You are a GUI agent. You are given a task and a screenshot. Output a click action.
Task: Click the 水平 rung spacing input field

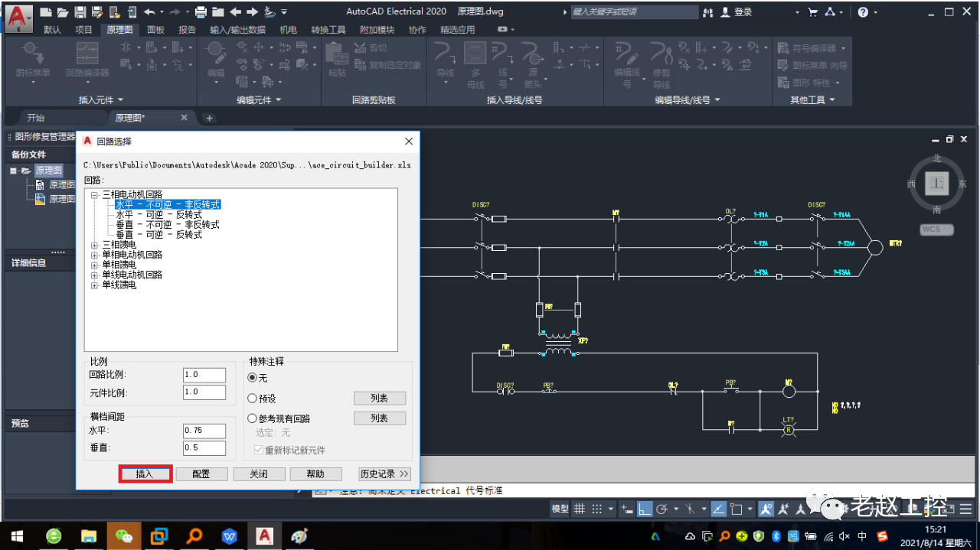point(204,431)
